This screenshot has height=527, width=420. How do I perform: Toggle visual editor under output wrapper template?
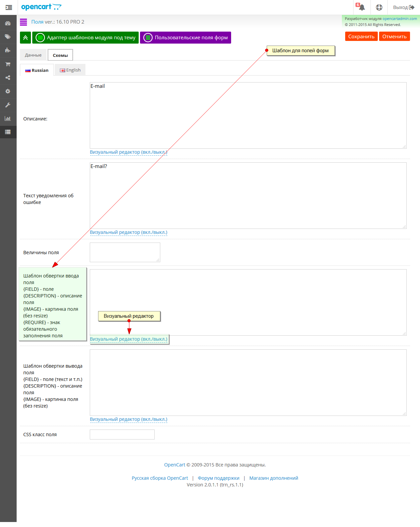pyautogui.click(x=129, y=419)
